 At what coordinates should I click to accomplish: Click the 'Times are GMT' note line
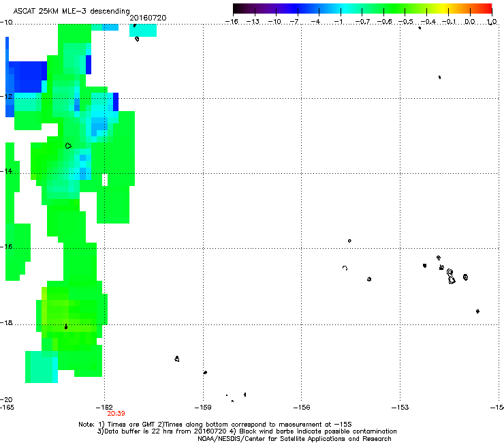coord(215,425)
